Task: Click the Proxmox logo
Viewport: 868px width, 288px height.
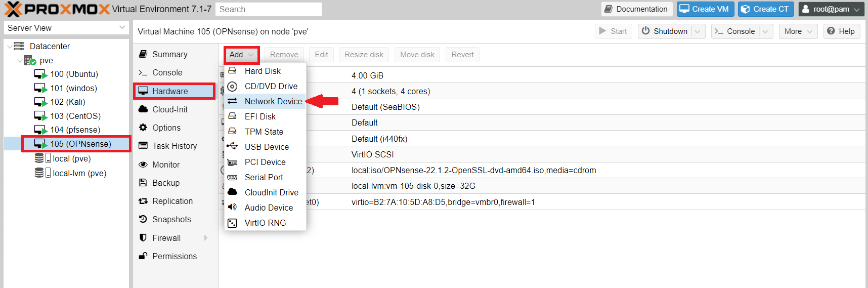Action: tap(57, 9)
